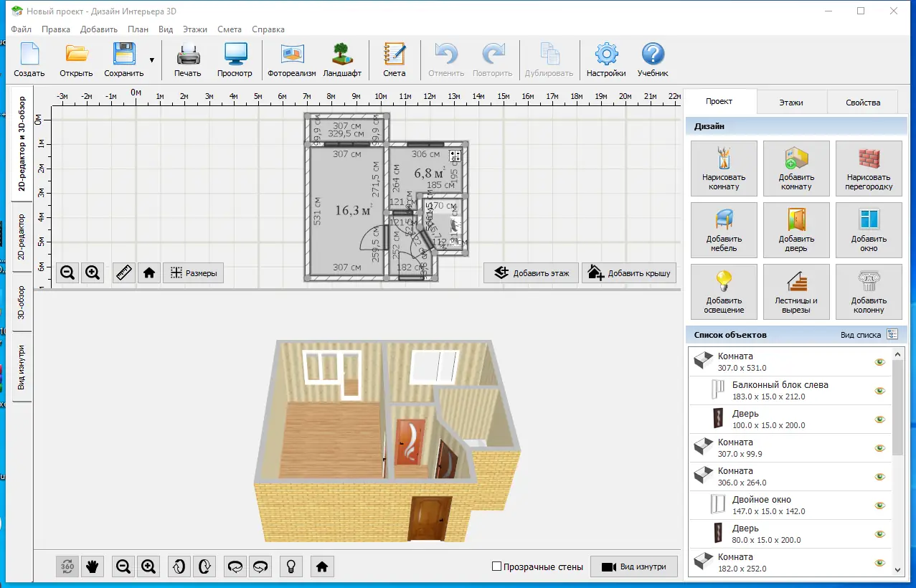
Task: Switch to Вид изнутри side tab
Action: pyautogui.click(x=22, y=367)
